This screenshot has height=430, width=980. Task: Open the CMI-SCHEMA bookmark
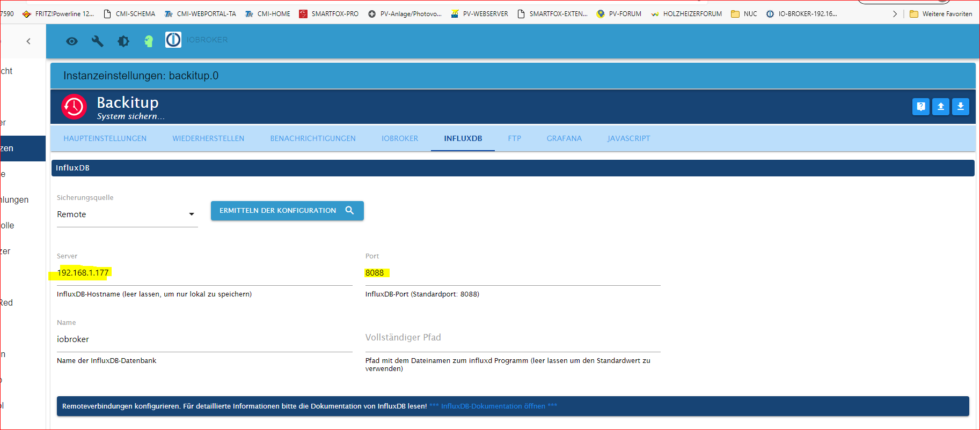coord(129,14)
